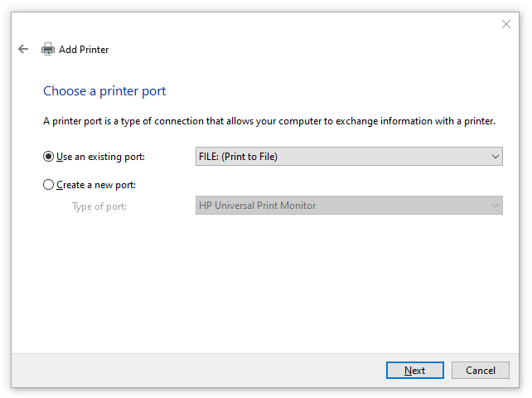
Task: Go back using the left arrow icon
Action: (x=23, y=49)
